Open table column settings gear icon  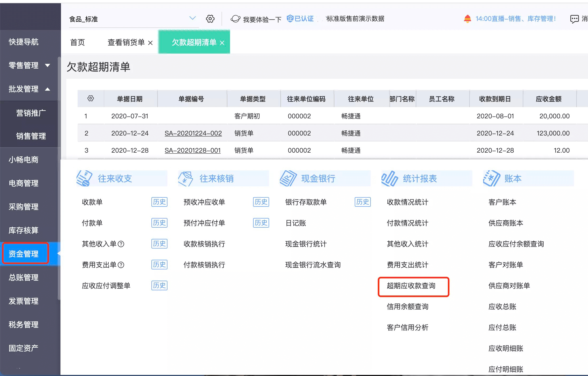pyautogui.click(x=91, y=98)
